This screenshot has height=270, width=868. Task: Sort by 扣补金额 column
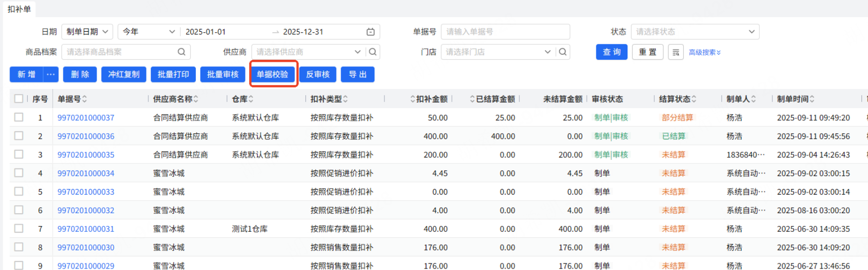coord(413,99)
